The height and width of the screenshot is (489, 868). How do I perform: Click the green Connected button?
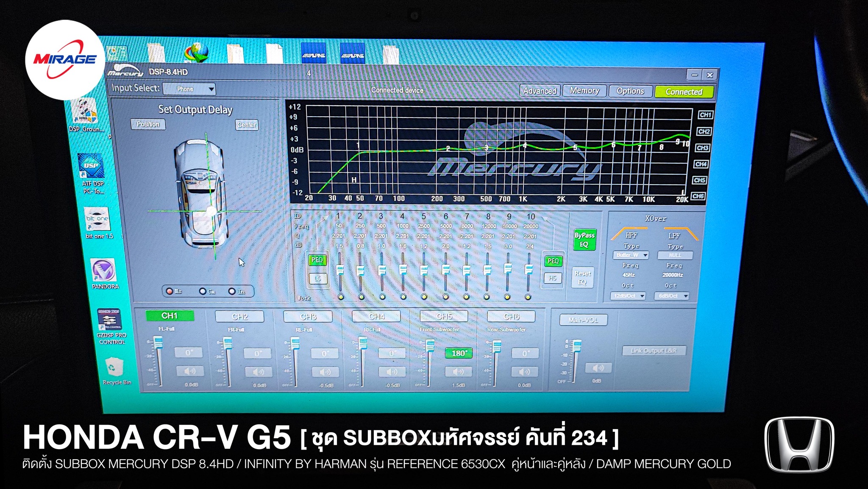[684, 92]
